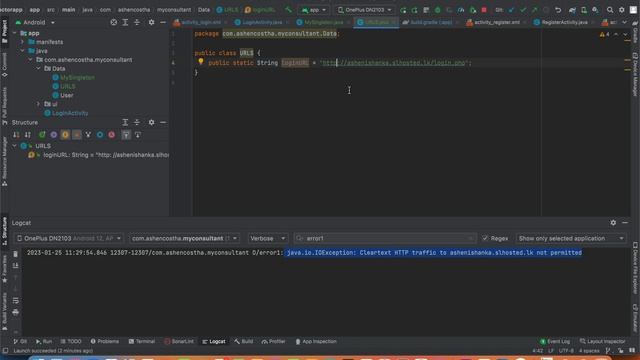The width and height of the screenshot is (640, 360).
Task: Click the Logcat print icon
Action: pyautogui.click(x=16, y=312)
